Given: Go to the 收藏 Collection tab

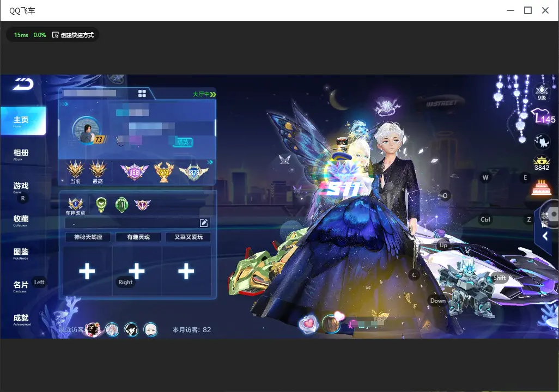Looking at the screenshot, I should (x=21, y=220).
